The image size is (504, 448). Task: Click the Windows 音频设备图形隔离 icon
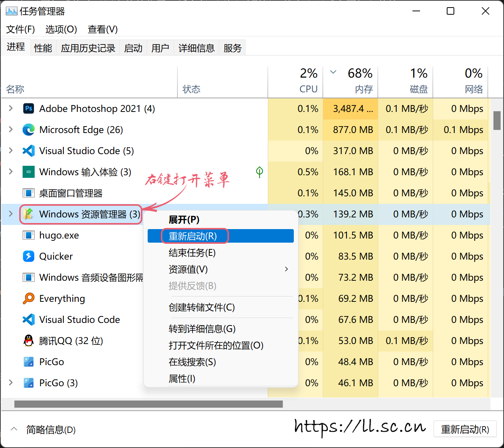coord(29,277)
